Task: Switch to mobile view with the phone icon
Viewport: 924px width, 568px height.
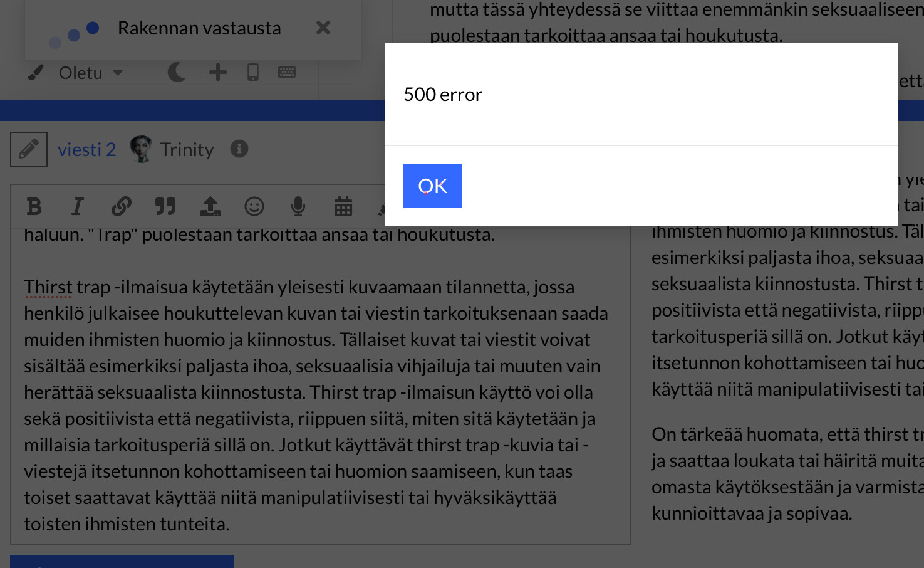Action: tap(253, 73)
